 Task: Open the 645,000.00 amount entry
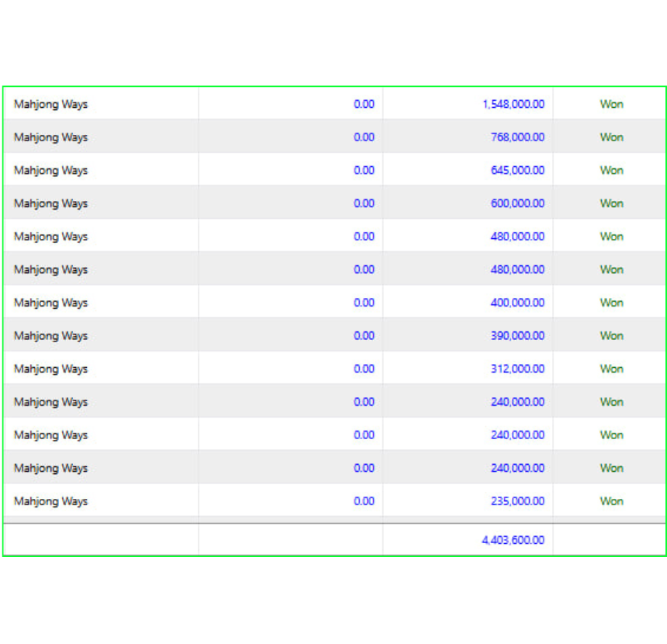(517, 170)
